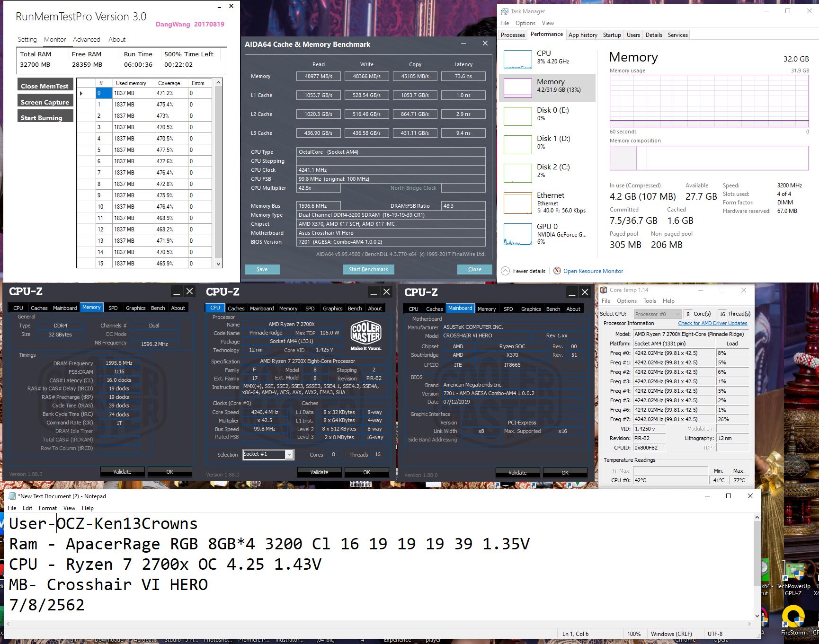Screen dimensions: 819x644
Task: Click the Tj. Max field in Core Temp
Action: (x=670, y=471)
